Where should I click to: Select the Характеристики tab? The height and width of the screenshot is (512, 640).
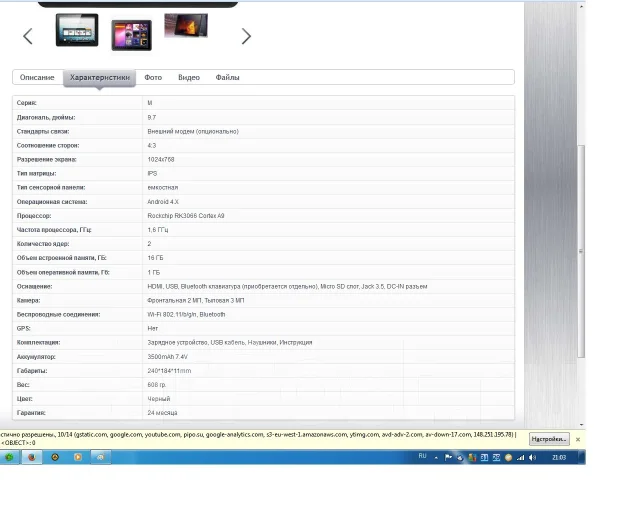tap(100, 78)
